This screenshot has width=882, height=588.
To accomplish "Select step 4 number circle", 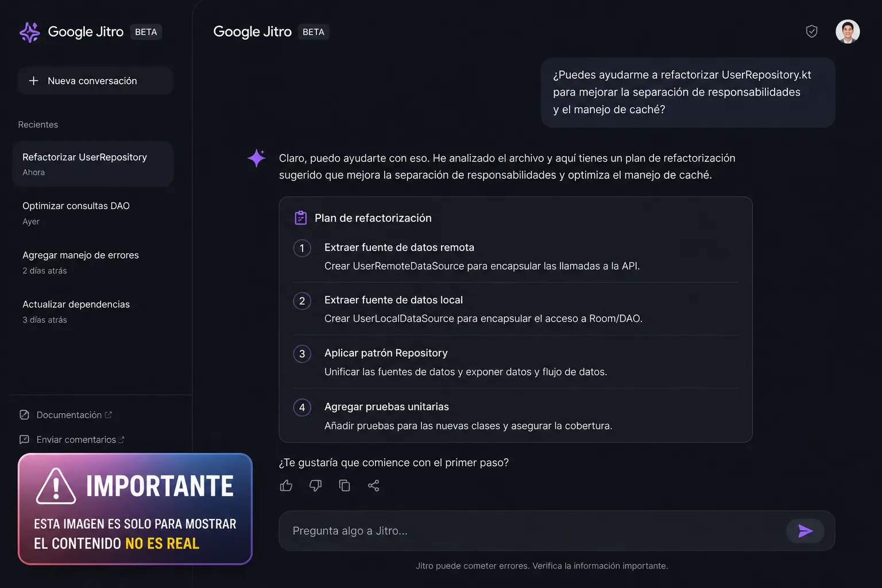I will (302, 407).
